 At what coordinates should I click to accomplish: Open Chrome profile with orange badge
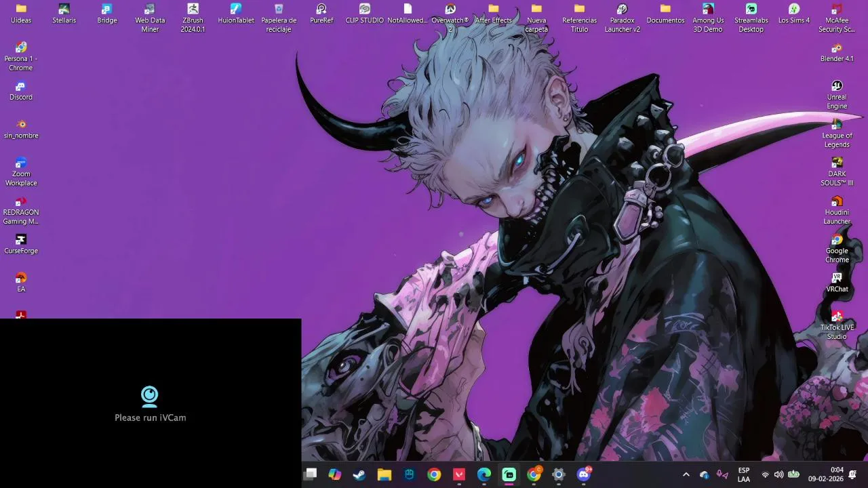click(x=534, y=474)
